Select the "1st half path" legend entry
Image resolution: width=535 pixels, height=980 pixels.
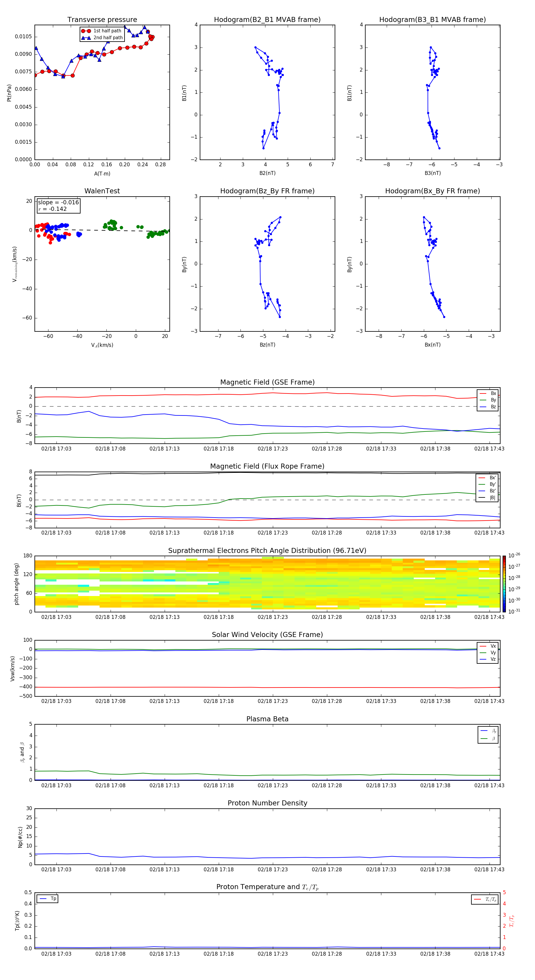101,31
